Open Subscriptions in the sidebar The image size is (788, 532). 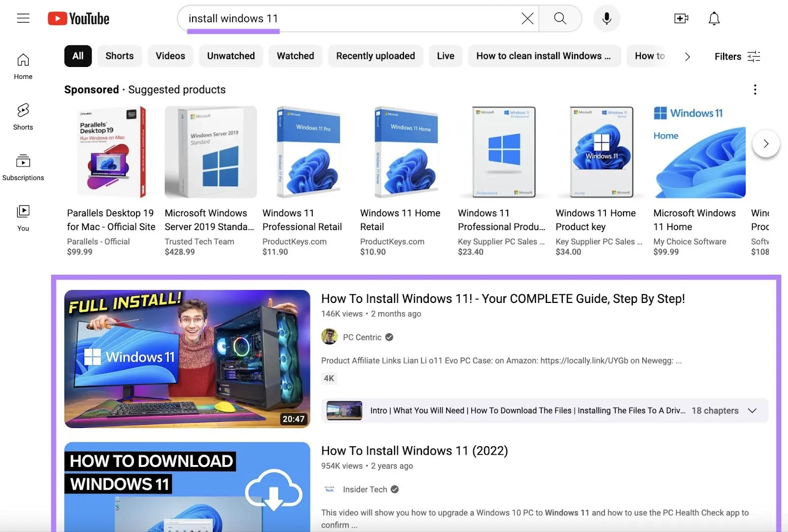click(x=23, y=167)
